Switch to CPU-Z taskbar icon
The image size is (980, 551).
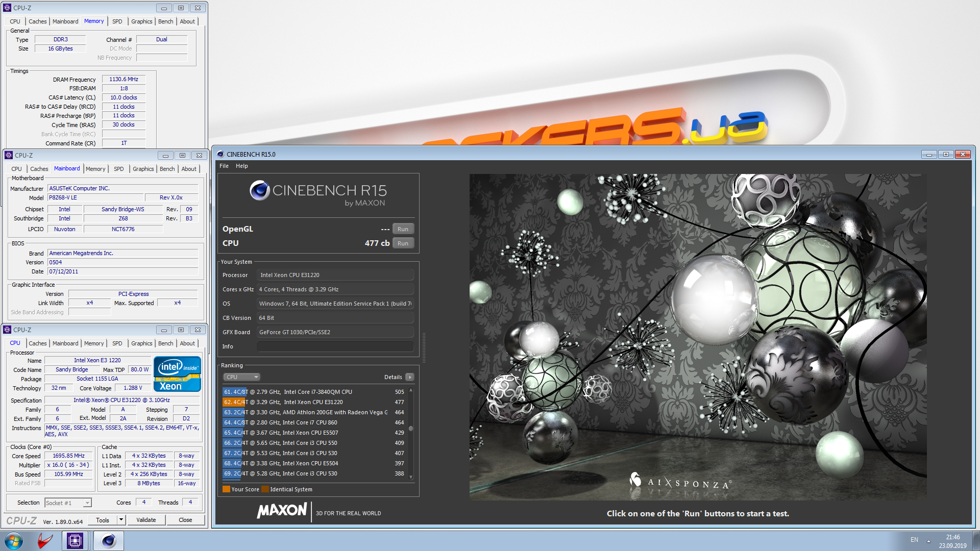(75, 541)
